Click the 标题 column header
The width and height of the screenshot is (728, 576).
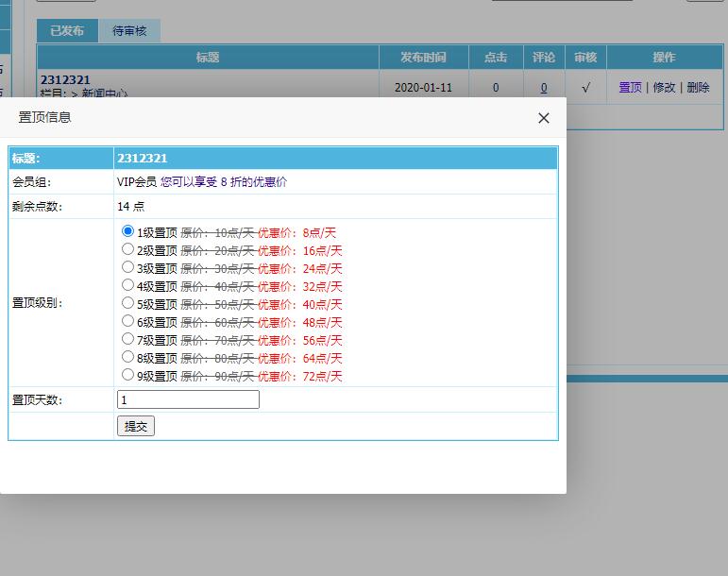[208, 58]
